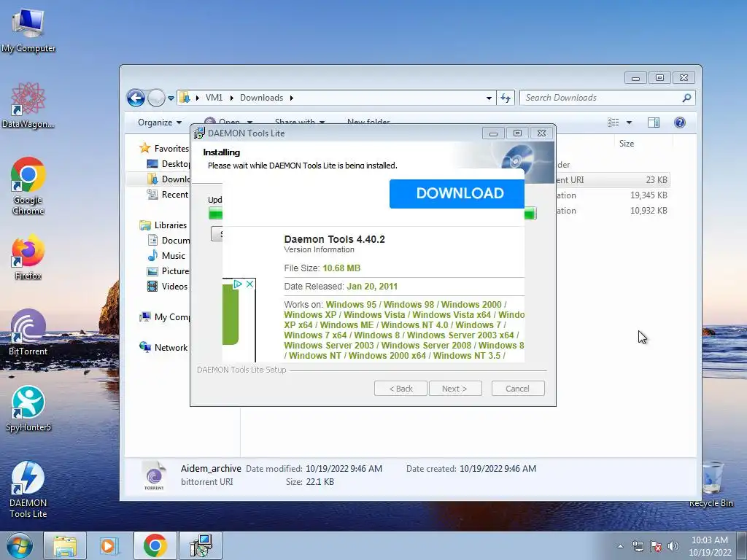Select the installer icon in taskbar
Viewport: 747px width, 560px height.
[x=200, y=545]
